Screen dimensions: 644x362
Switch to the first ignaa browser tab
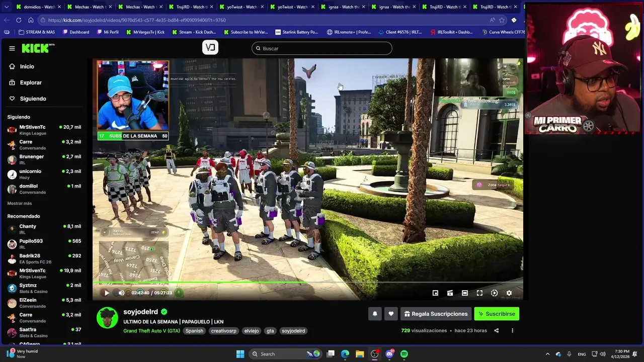(343, 7)
